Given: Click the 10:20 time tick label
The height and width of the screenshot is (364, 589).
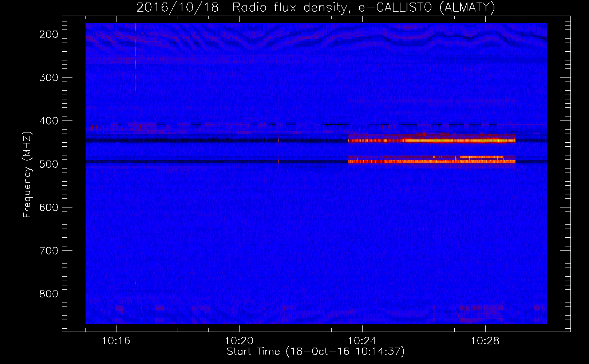Looking at the screenshot, I should click(x=239, y=341).
